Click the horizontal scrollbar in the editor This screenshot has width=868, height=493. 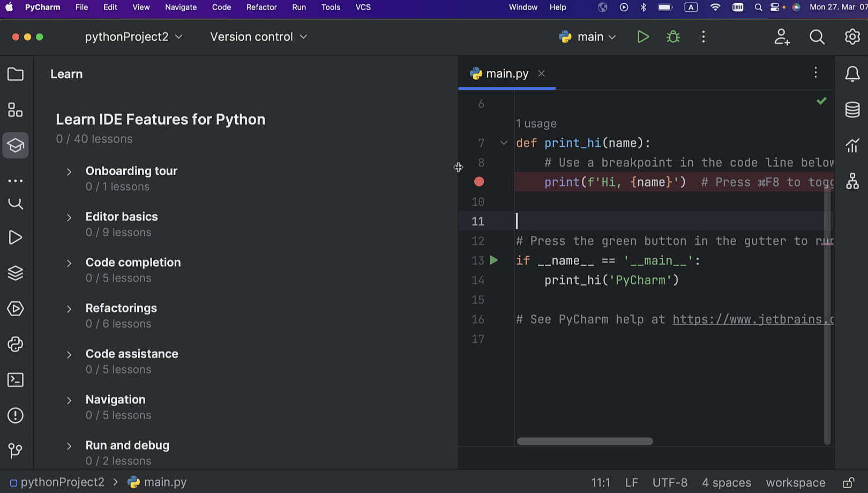(x=585, y=442)
